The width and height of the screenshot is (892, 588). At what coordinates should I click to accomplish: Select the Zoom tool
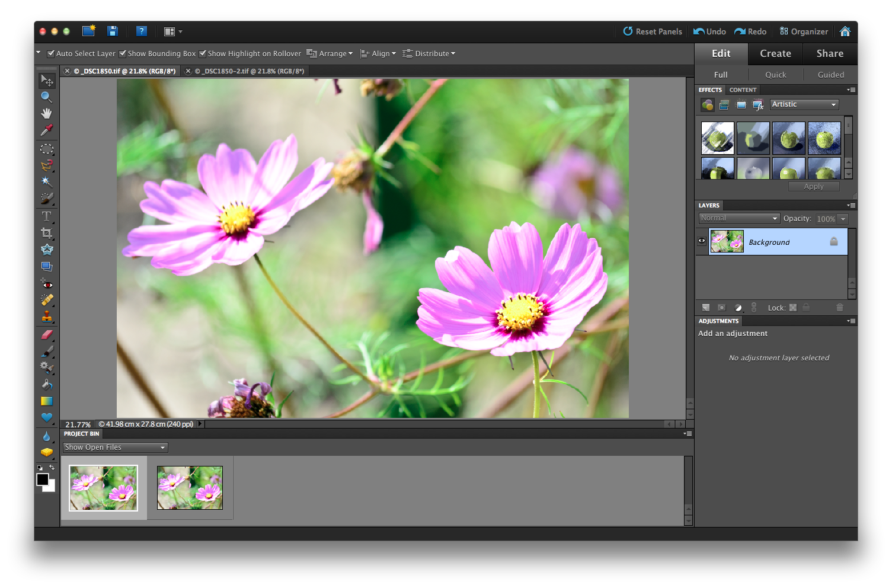(46, 97)
